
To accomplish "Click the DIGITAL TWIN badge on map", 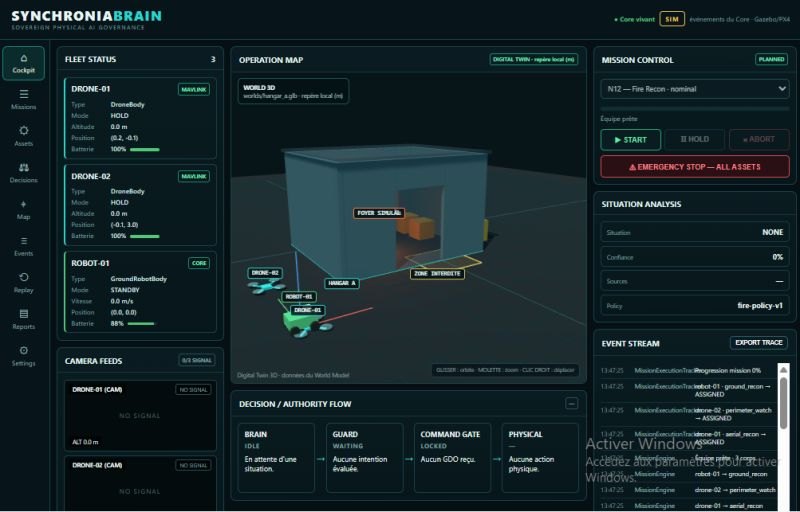I will tap(534, 60).
